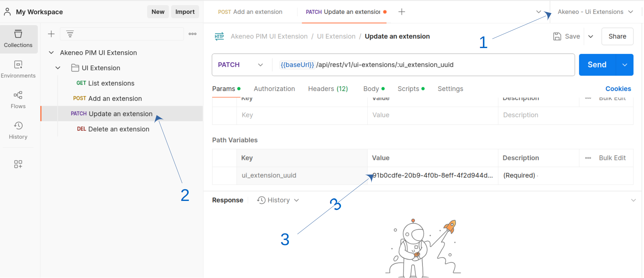The image size is (644, 278).
Task: Open the PATCH HTTP method dropdown
Action: pos(240,65)
